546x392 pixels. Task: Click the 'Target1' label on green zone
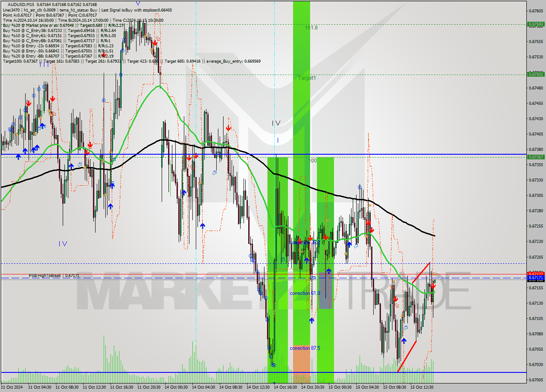point(307,78)
